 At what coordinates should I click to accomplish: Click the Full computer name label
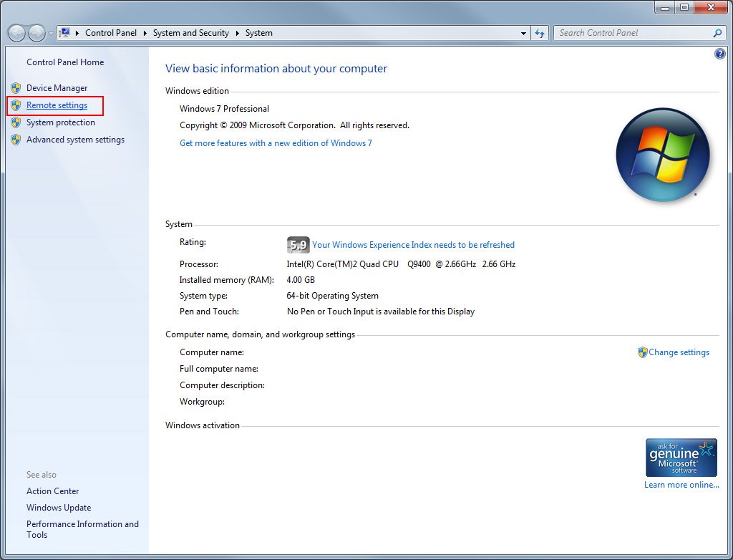(219, 369)
